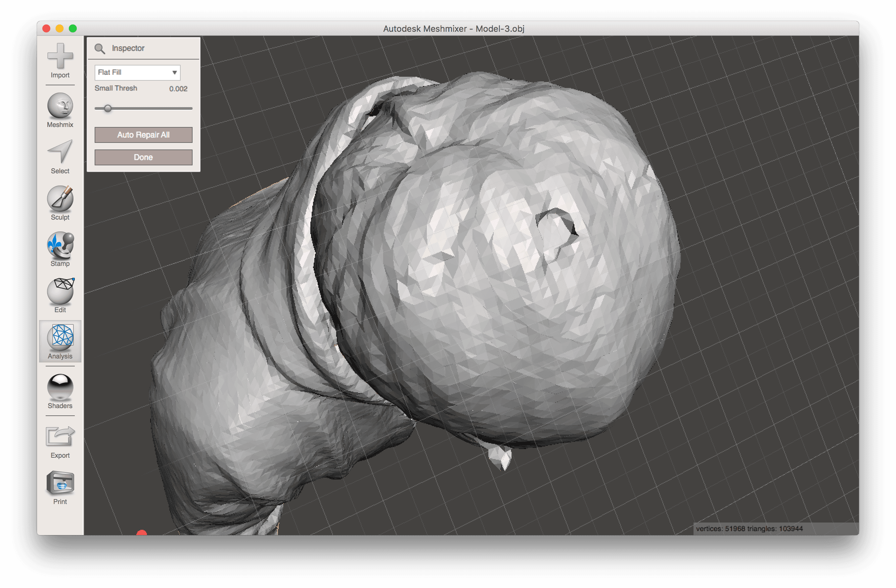Viewport: 896px width, 588px height.
Task: Click the Small Thresh slider handle
Action: [108, 108]
